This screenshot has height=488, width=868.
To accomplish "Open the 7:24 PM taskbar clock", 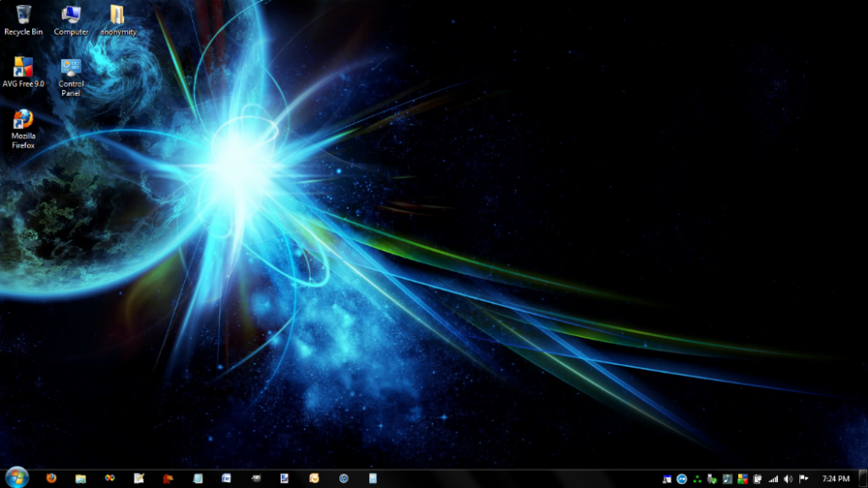I will tap(836, 479).
